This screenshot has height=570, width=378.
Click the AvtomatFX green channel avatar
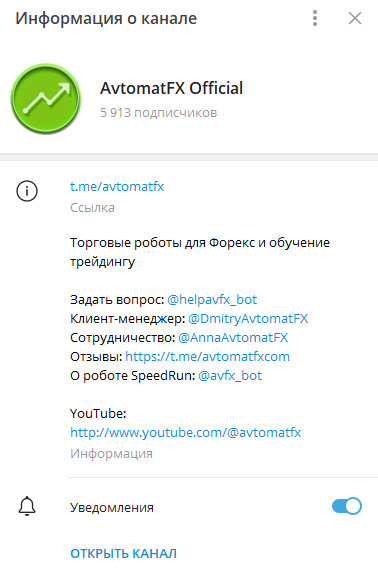(46, 99)
